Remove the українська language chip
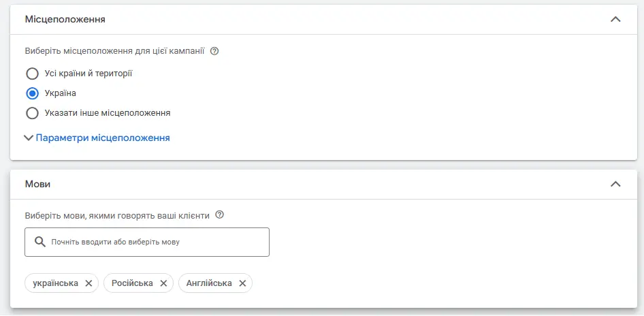Image resolution: width=644 pixels, height=316 pixels. coord(88,283)
